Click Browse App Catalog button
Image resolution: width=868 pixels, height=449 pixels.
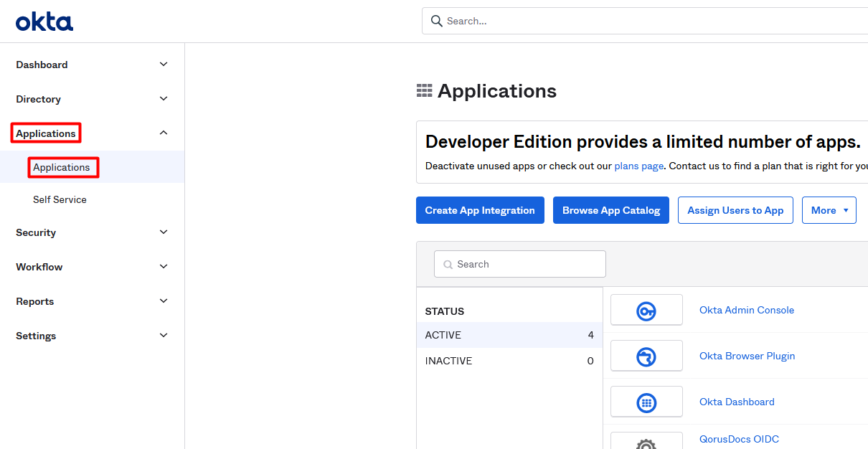[x=611, y=210]
